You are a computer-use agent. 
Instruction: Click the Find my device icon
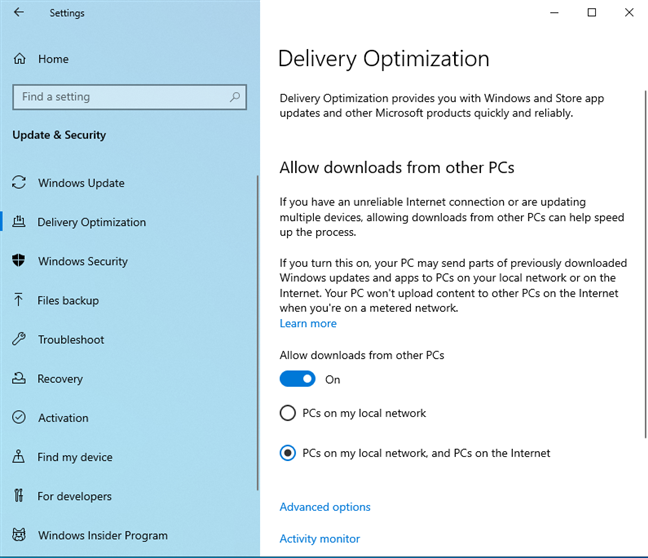click(18, 456)
